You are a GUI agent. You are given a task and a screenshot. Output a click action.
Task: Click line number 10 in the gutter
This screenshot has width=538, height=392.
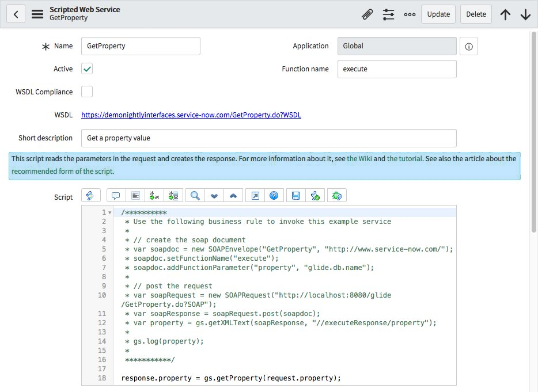[x=102, y=295]
